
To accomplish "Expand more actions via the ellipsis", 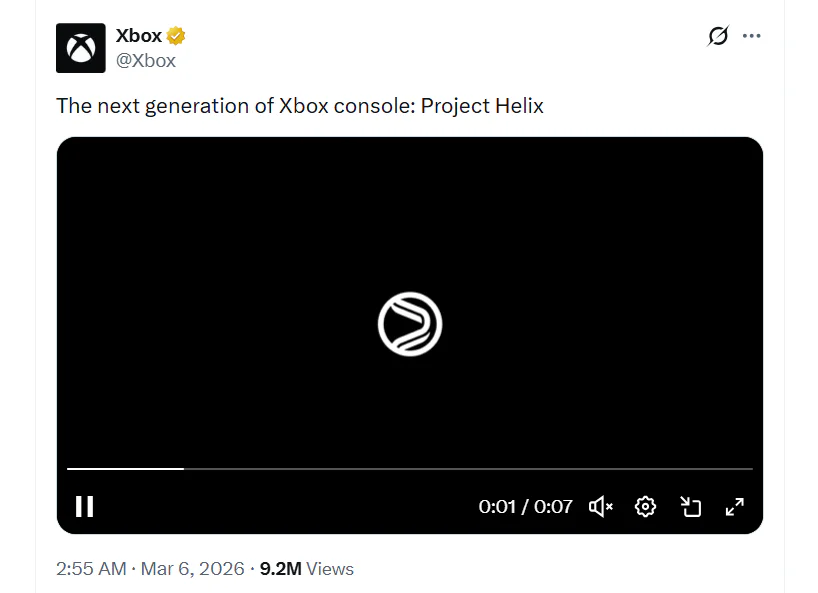I will 753,35.
